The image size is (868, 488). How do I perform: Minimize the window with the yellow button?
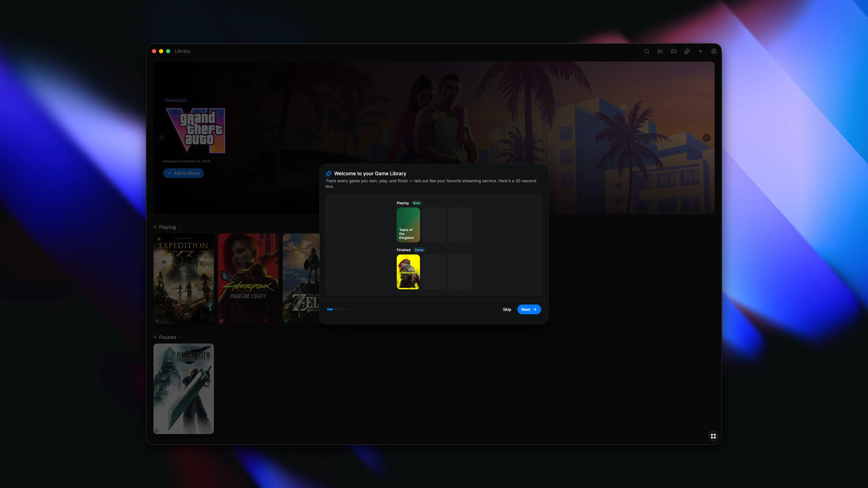pos(161,51)
